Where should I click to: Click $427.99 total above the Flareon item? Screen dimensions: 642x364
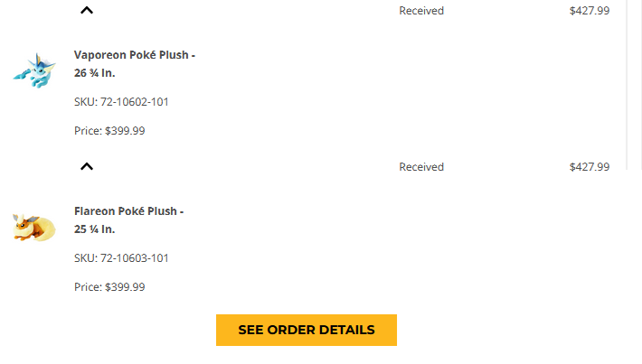(589, 167)
